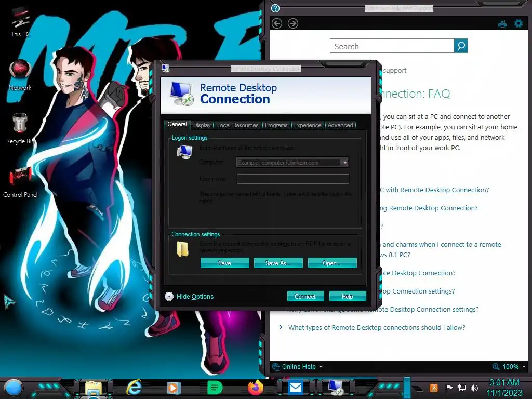Click the volume speaker tray icon
This screenshot has width=532, height=399.
(474, 388)
